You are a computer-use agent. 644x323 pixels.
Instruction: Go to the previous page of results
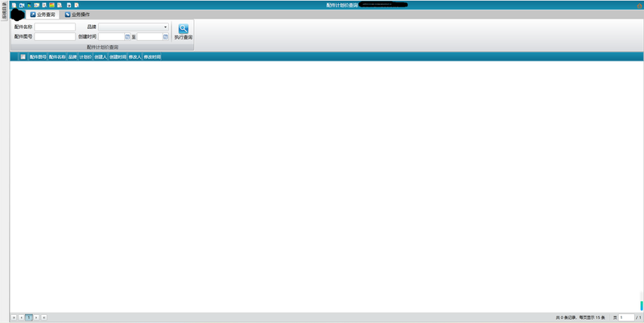click(x=22, y=317)
